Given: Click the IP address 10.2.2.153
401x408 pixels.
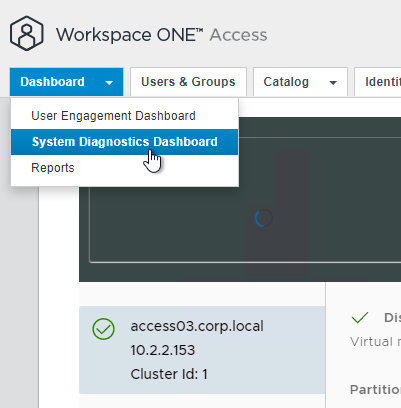Looking at the screenshot, I should 163,350.
